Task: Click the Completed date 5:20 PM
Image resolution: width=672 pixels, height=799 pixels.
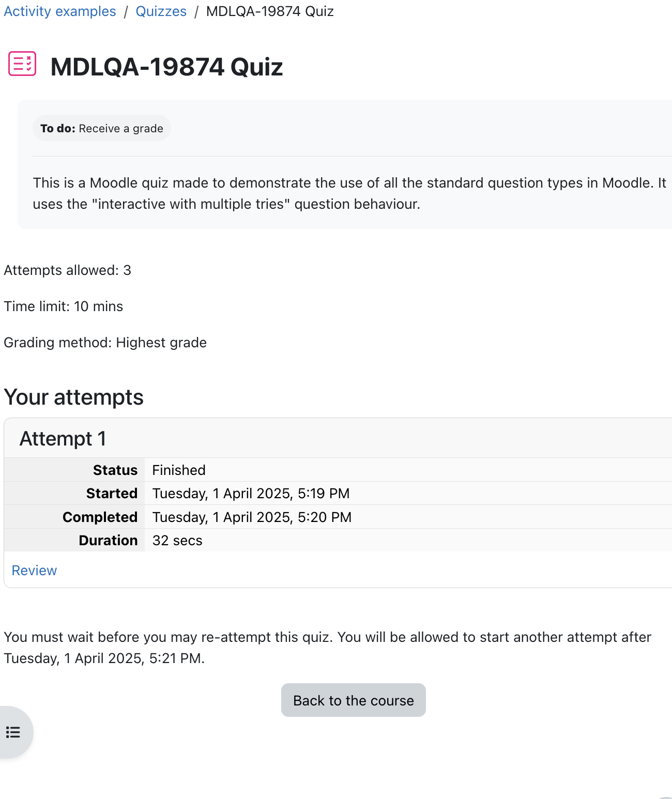Action: point(252,517)
